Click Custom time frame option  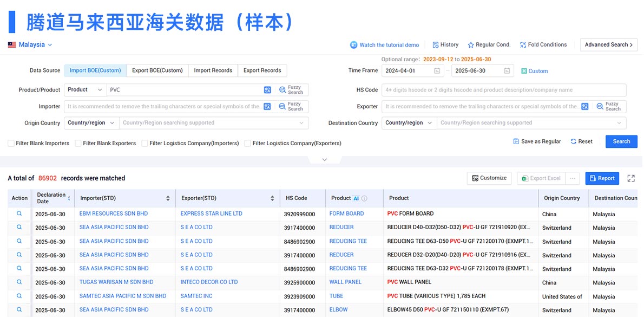pyautogui.click(x=534, y=71)
